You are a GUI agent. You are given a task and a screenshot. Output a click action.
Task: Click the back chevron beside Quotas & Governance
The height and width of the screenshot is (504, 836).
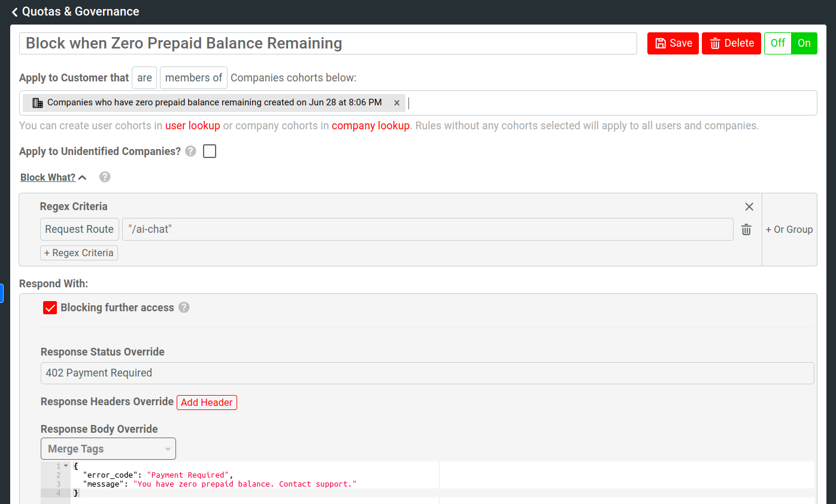(14, 11)
